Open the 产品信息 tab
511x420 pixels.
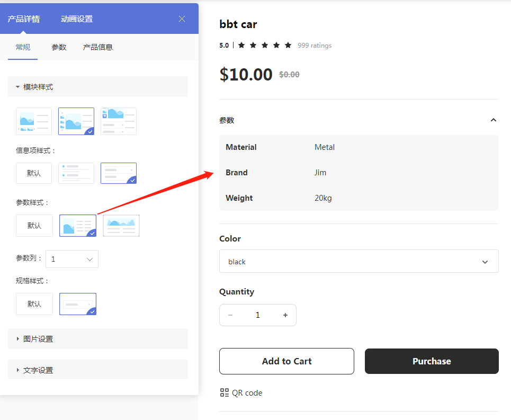coord(98,47)
